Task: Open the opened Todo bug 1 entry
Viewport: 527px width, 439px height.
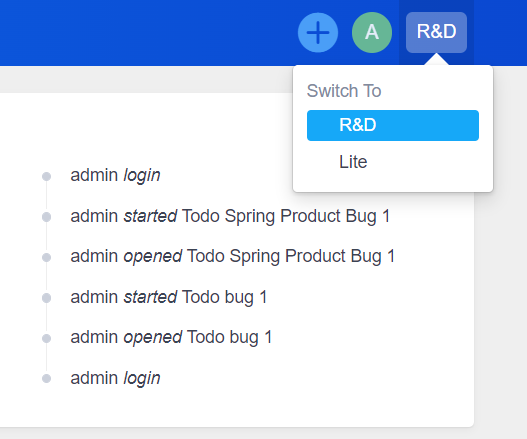Action: pos(171,337)
